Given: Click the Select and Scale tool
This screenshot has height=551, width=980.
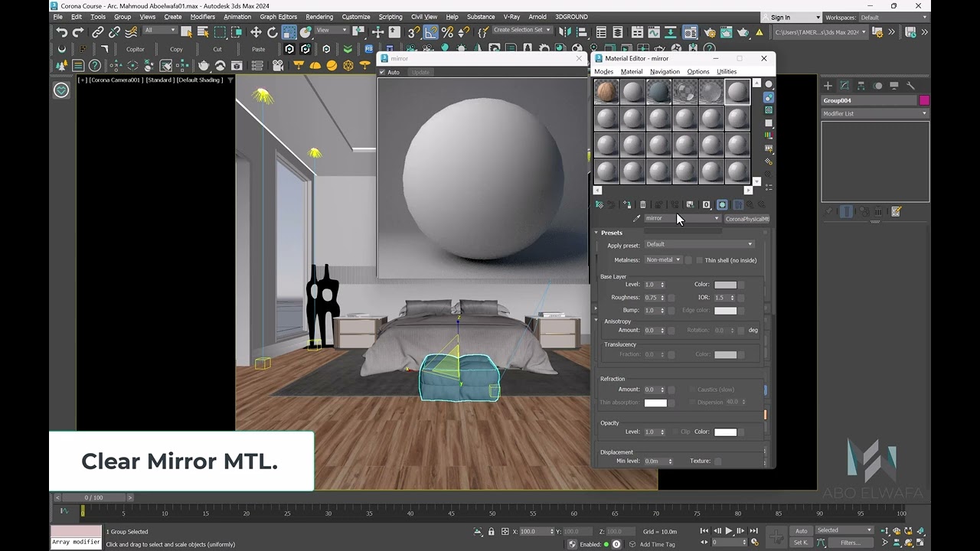Looking at the screenshot, I should tap(289, 32).
